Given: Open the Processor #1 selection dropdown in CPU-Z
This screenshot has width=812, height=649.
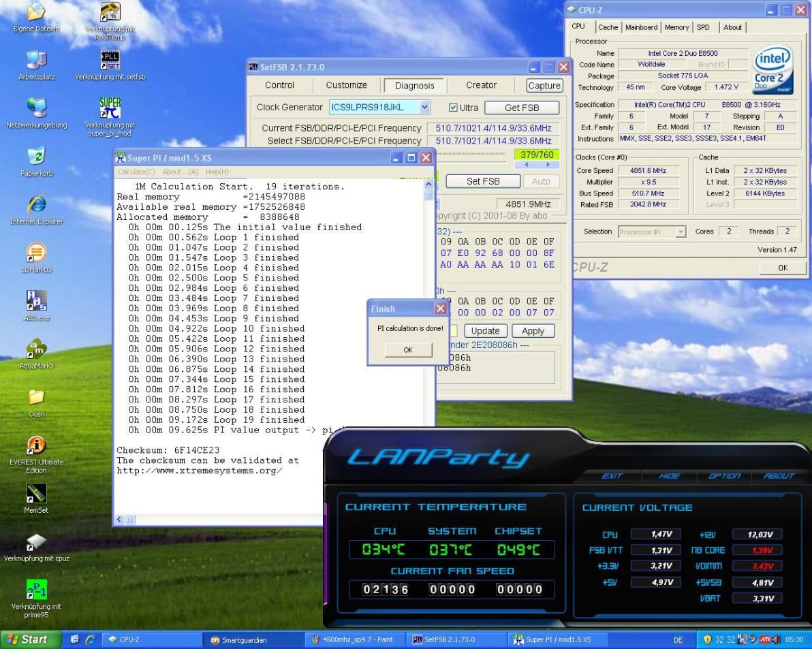Looking at the screenshot, I should click(x=681, y=232).
